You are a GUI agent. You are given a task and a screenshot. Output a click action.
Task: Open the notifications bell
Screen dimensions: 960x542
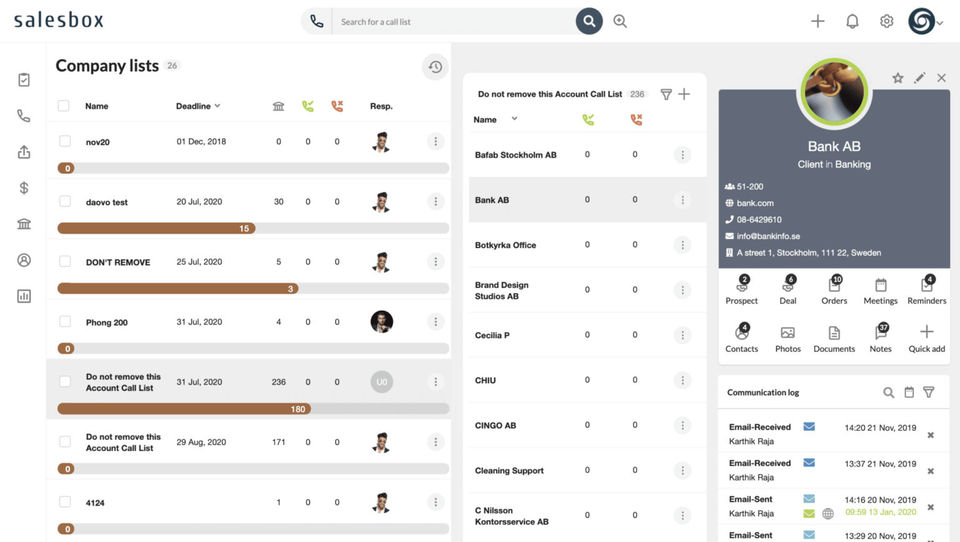[852, 21]
